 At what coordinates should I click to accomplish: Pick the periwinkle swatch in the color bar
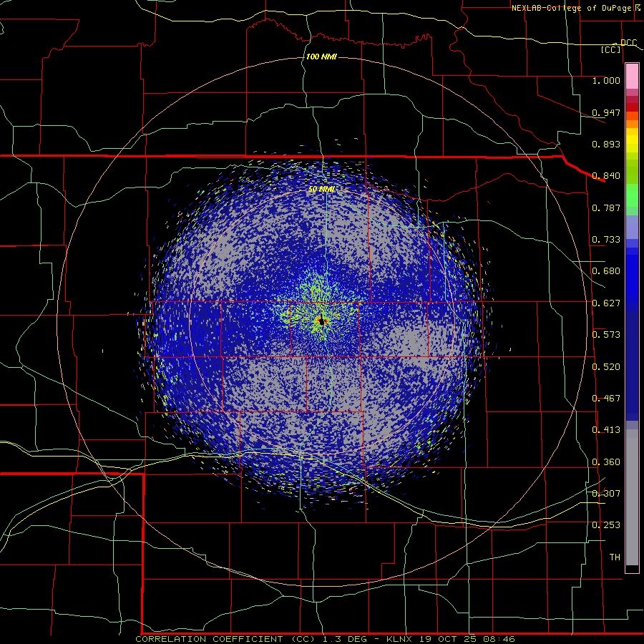pyautogui.click(x=632, y=228)
